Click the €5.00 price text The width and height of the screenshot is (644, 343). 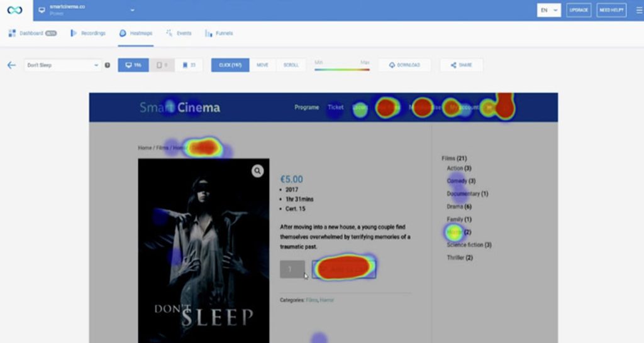point(292,179)
